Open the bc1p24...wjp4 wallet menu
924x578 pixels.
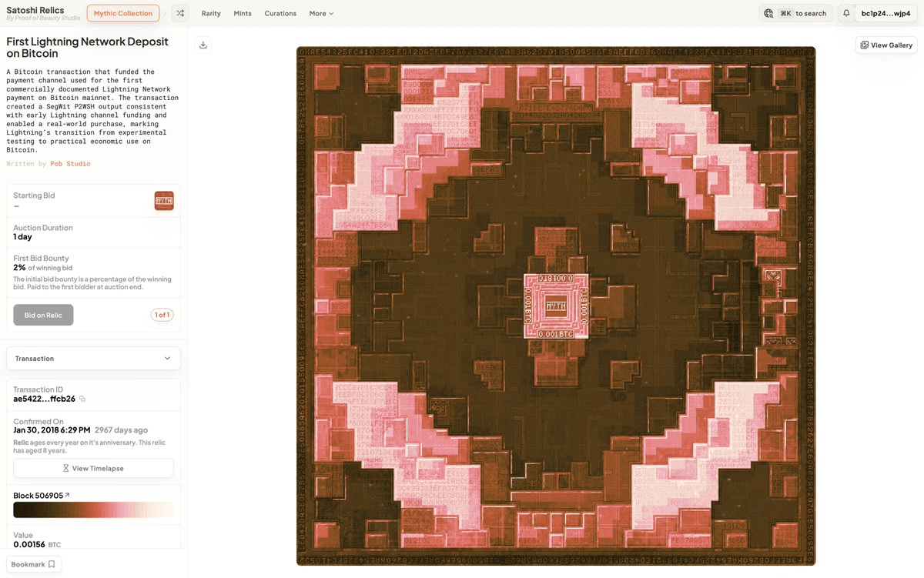coord(885,13)
